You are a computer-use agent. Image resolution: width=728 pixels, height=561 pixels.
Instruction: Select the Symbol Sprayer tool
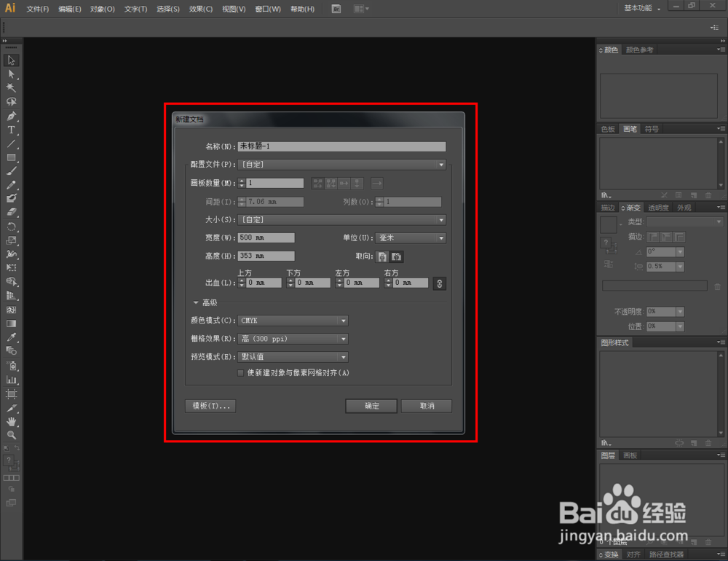click(11, 366)
